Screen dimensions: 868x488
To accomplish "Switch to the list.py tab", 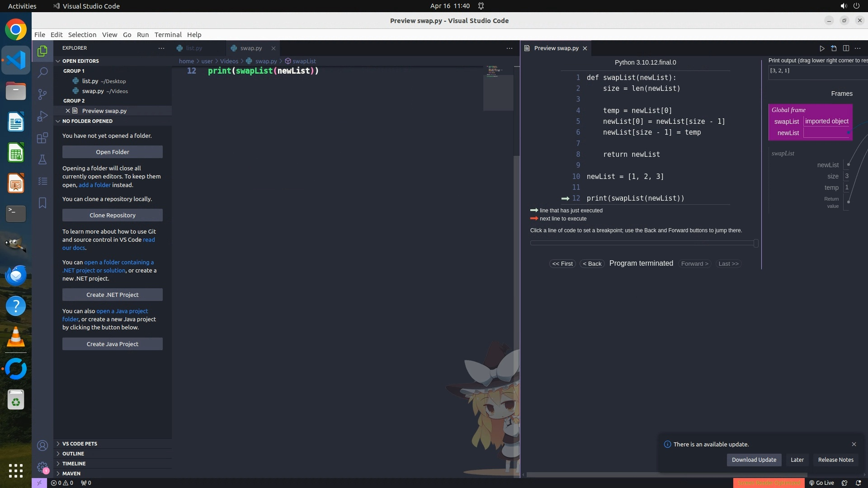I will click(x=194, y=48).
